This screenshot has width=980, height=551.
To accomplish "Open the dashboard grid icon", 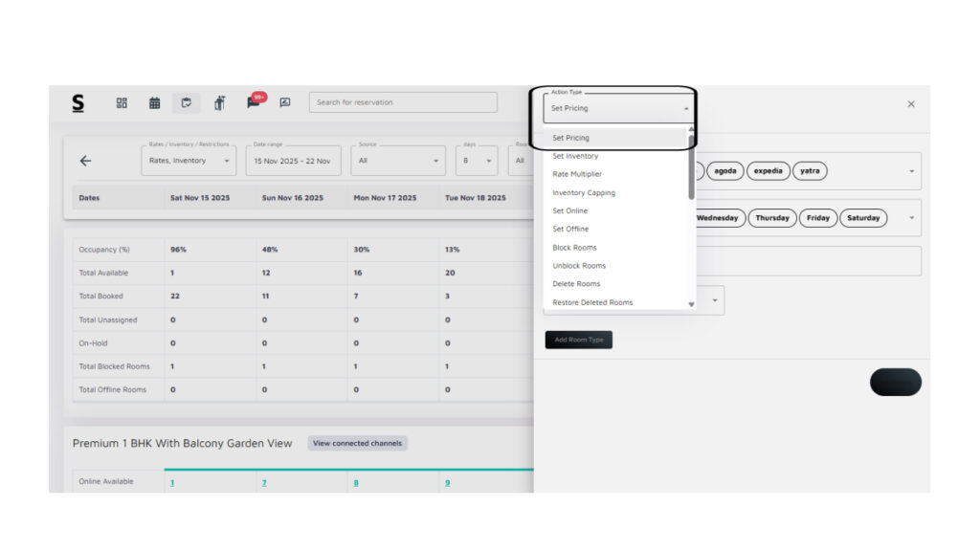I will click(122, 102).
